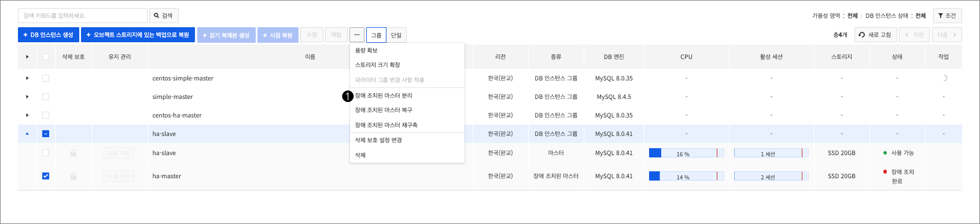Toggle the select-all header checkbox

pos(46,57)
